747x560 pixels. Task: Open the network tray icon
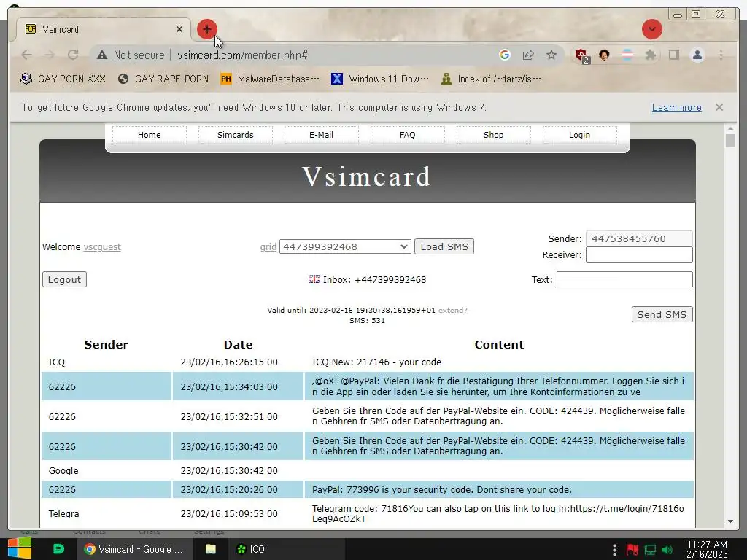pos(650,550)
